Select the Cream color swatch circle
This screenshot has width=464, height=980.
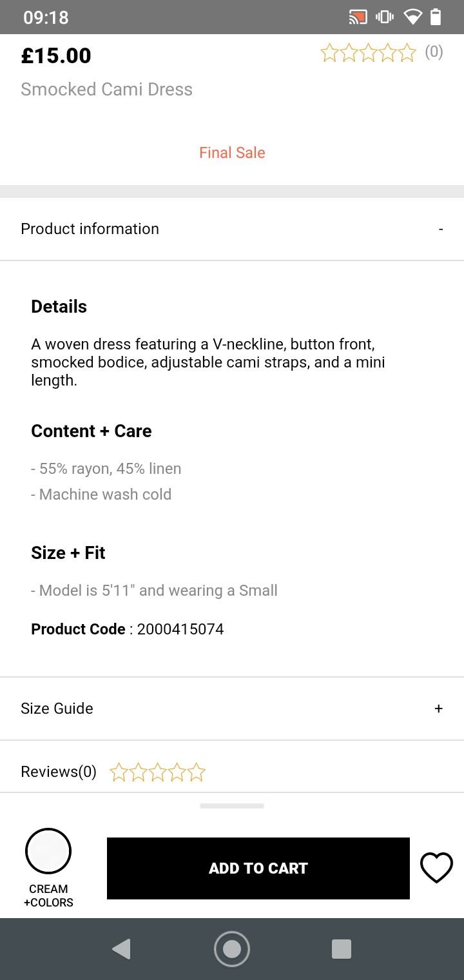point(48,851)
